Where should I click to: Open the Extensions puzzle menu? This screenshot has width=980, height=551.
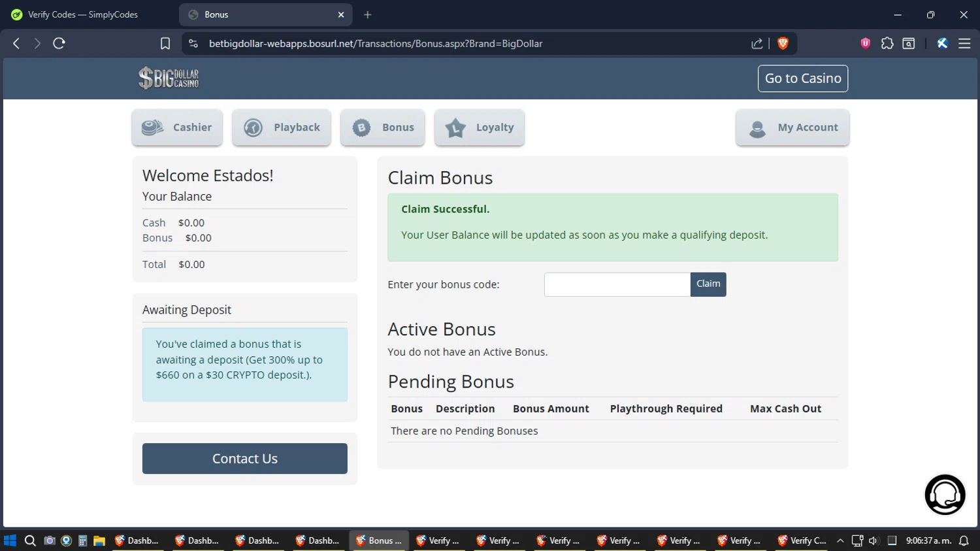(887, 43)
